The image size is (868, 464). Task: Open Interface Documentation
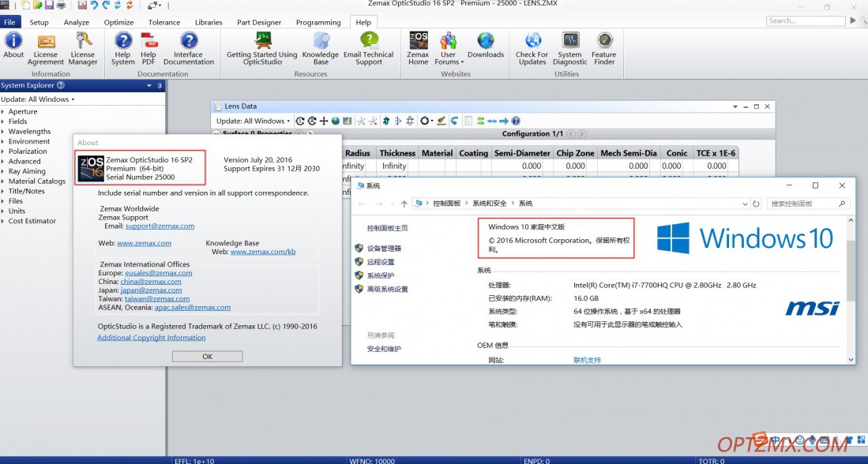(188, 49)
